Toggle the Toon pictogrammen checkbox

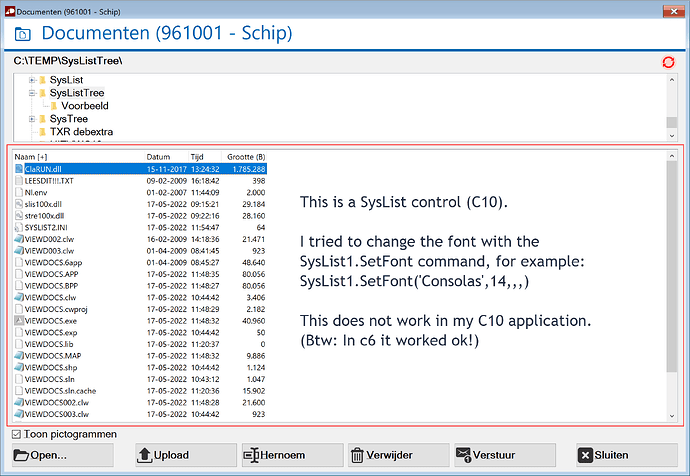pyautogui.click(x=16, y=435)
